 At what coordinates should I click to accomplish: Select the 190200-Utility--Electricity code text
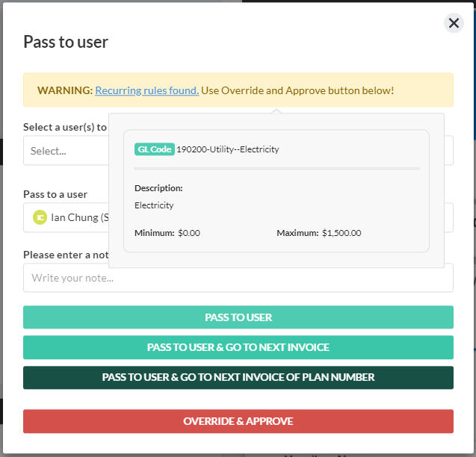click(x=227, y=149)
